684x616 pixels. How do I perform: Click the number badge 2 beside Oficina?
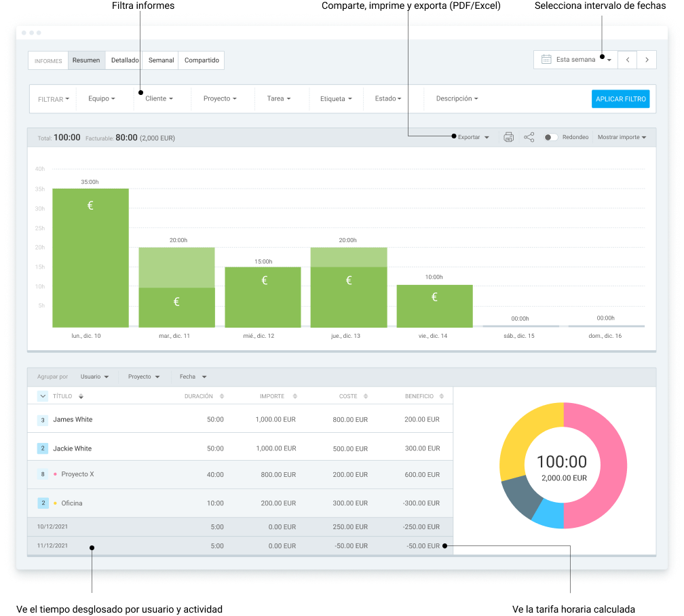coord(43,503)
